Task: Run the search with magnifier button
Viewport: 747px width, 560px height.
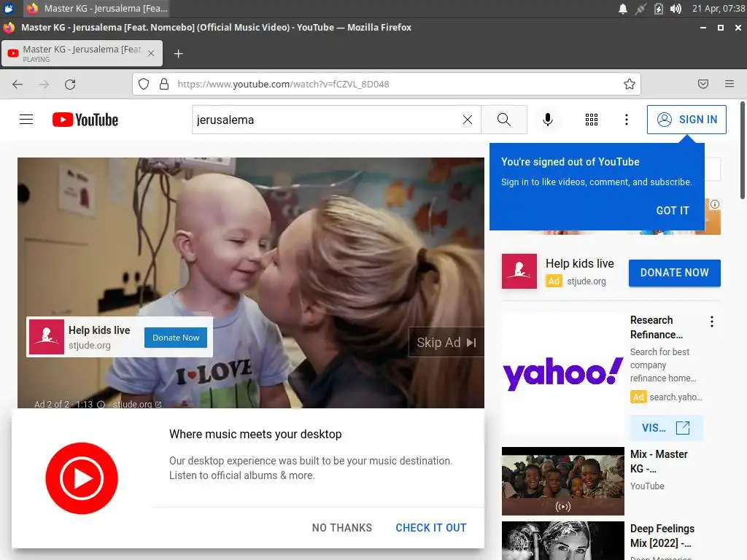Action: tap(503, 120)
